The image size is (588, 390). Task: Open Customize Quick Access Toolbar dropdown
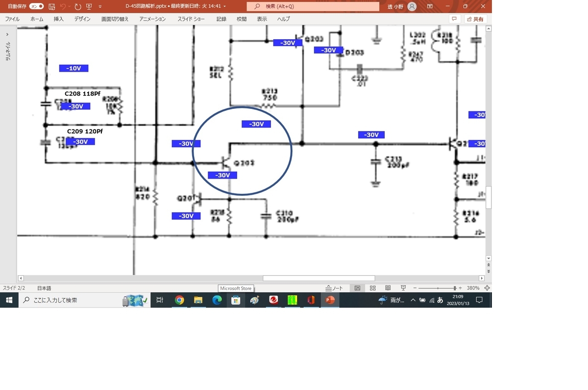coord(100,6)
